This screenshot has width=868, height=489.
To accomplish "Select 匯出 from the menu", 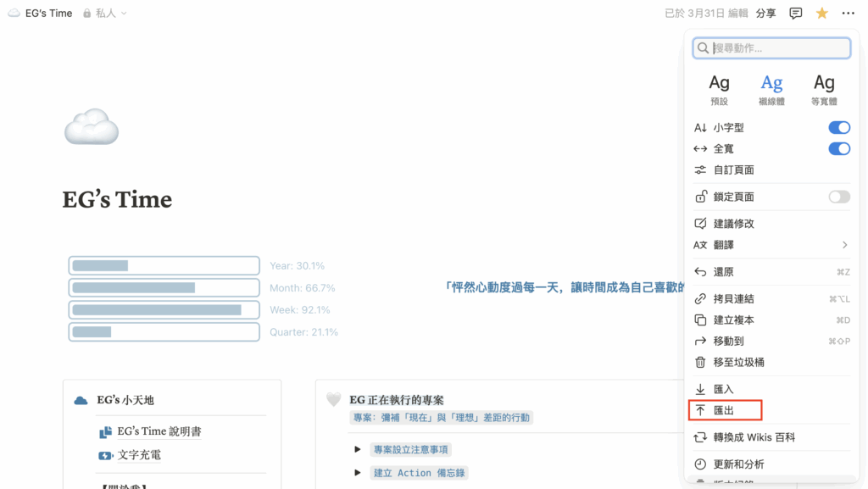I will [725, 410].
